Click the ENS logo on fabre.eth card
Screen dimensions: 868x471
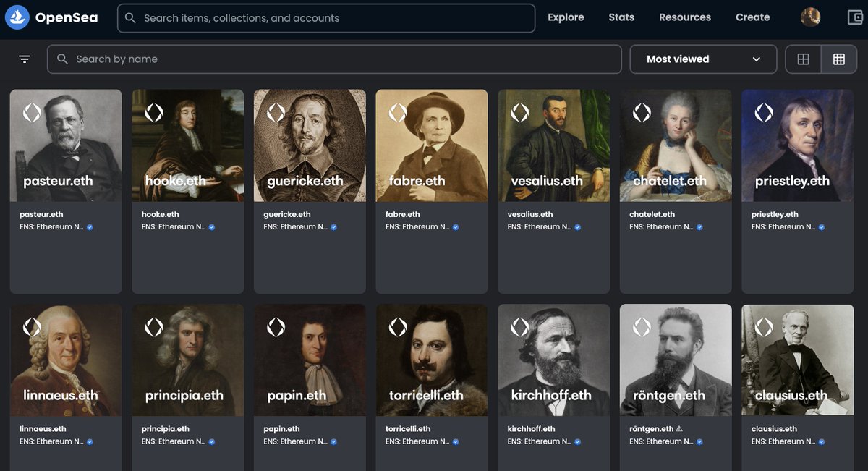[398, 112]
